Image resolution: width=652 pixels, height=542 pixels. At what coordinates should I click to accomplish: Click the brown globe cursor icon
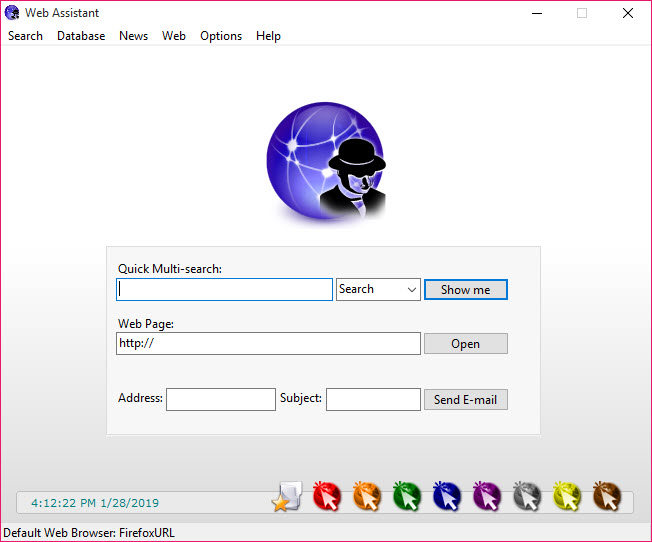(x=607, y=496)
